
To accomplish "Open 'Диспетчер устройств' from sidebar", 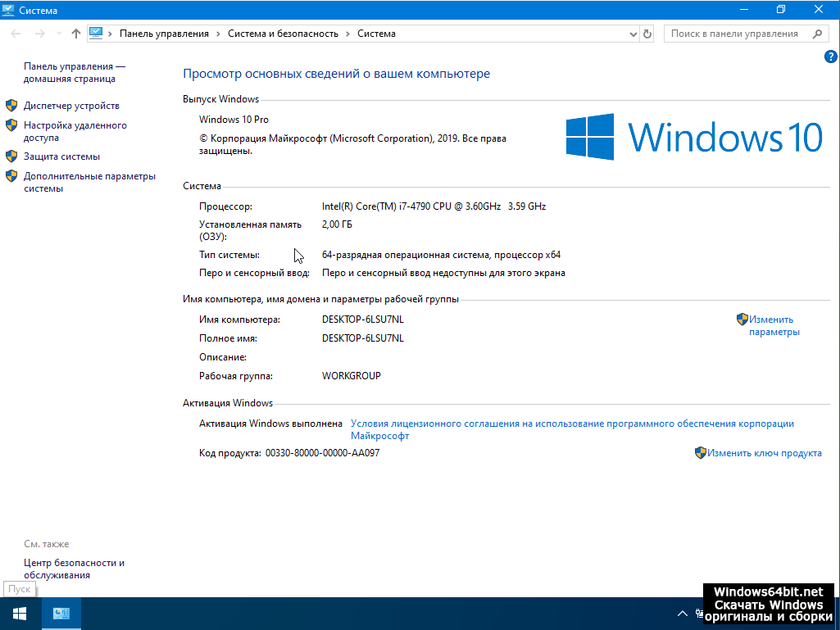I will tap(71, 106).
